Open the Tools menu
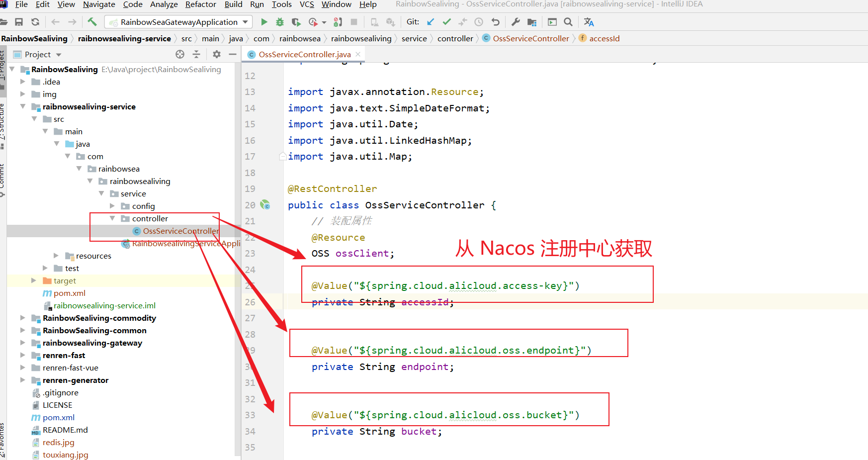 pyautogui.click(x=282, y=4)
